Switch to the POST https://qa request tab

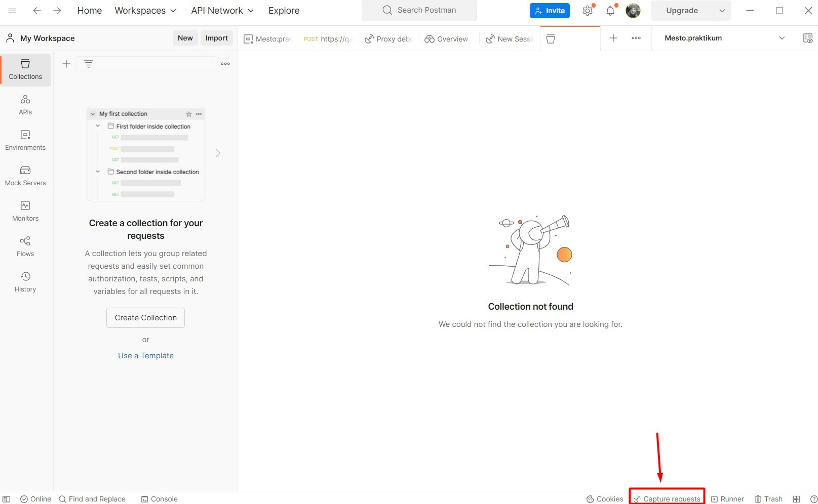(328, 39)
